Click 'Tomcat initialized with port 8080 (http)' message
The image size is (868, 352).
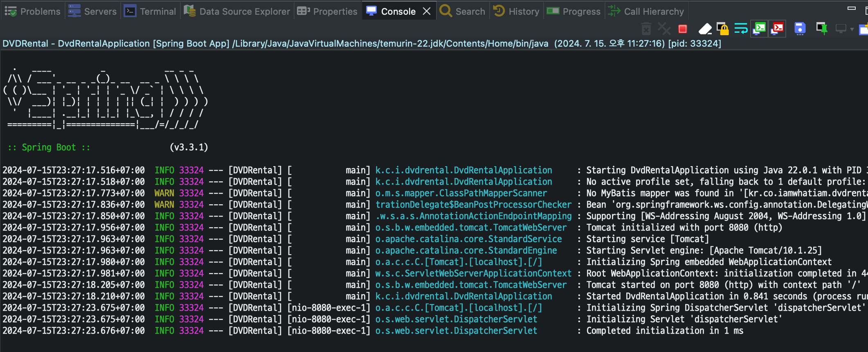coord(684,228)
